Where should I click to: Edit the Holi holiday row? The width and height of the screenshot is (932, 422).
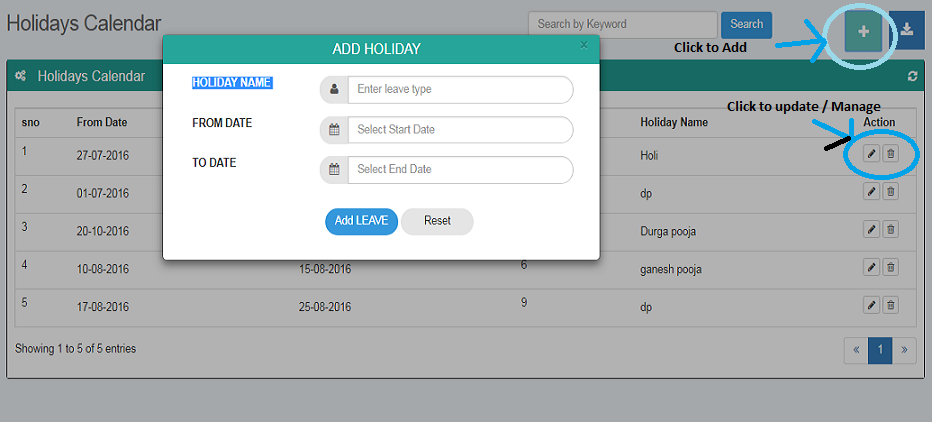pos(871,154)
